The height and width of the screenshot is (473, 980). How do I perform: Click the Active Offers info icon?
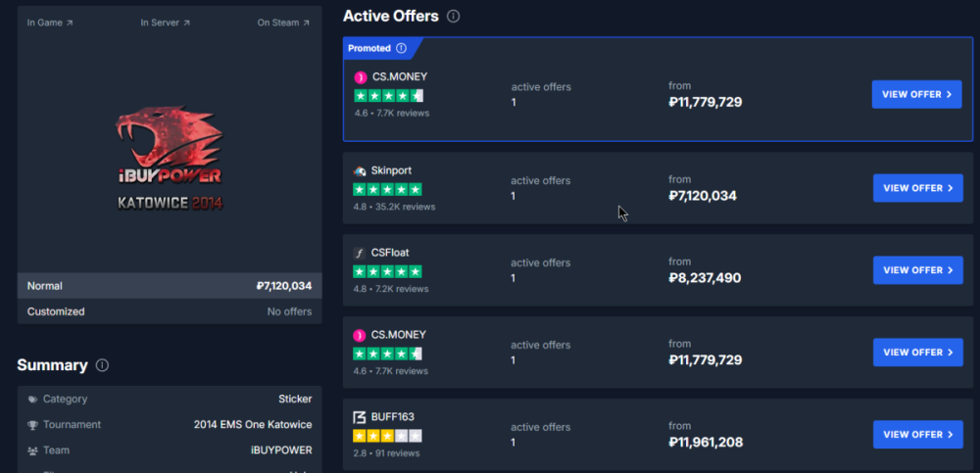point(454,17)
